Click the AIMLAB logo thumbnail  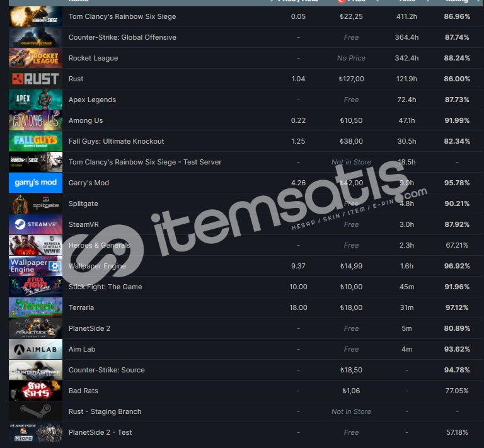[x=35, y=349]
